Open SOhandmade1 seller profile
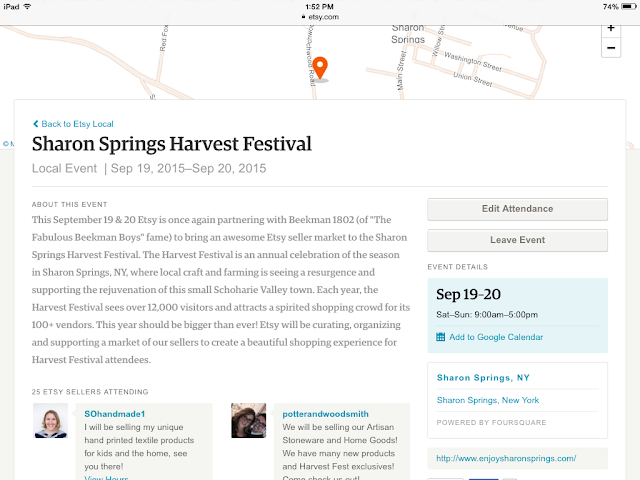This screenshot has width=640, height=480. (x=115, y=414)
